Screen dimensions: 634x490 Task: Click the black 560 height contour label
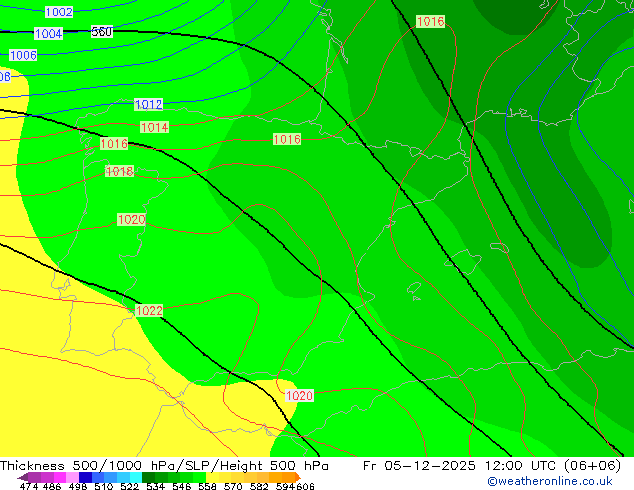101,32
